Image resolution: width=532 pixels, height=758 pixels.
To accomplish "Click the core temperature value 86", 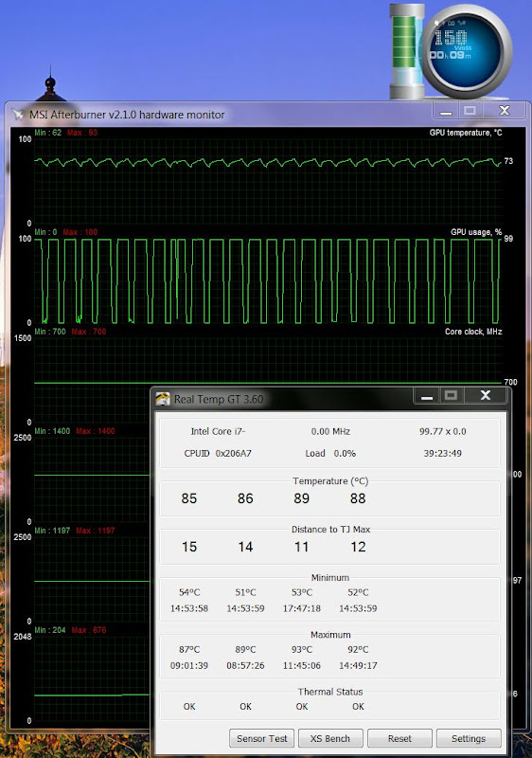I will click(x=245, y=498).
